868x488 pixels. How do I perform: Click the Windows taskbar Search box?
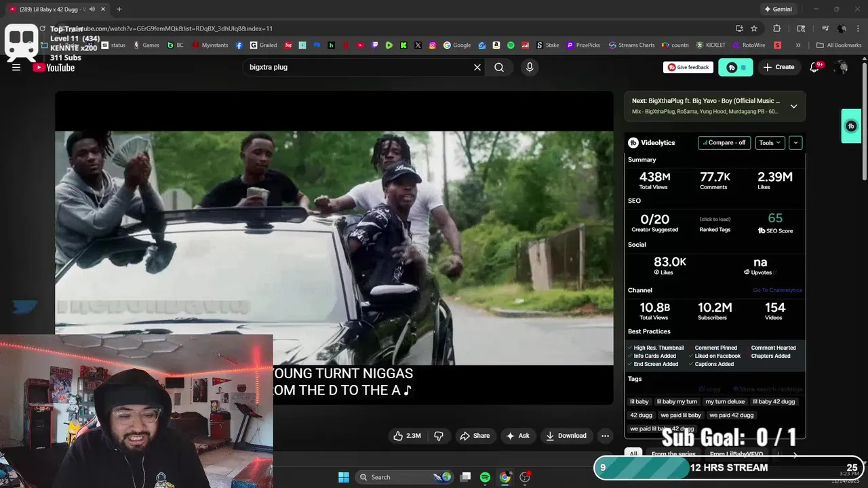(404, 477)
